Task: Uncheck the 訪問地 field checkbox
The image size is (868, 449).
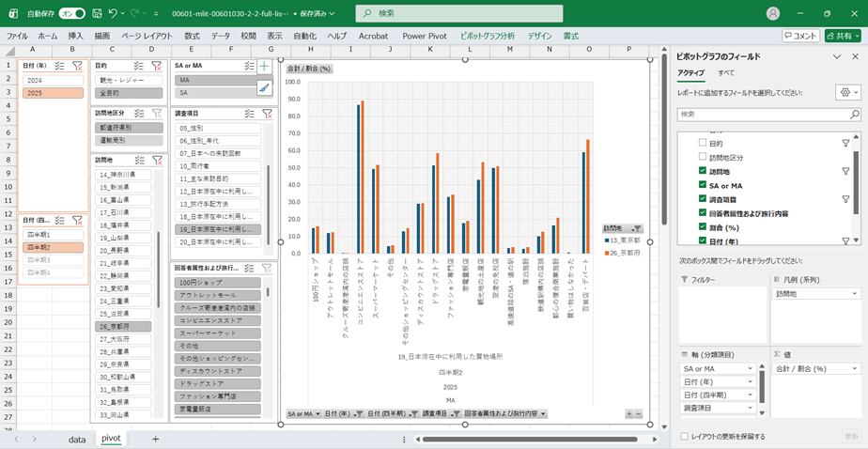Action: click(702, 172)
